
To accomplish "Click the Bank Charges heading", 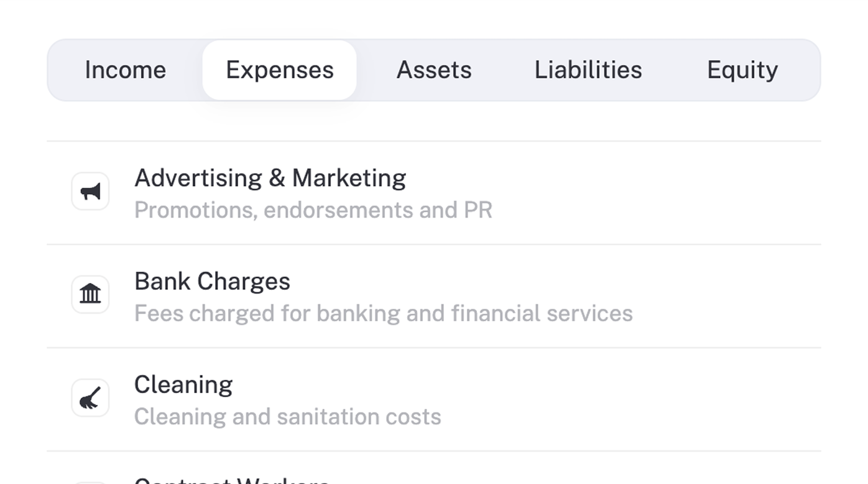I will tap(212, 282).
